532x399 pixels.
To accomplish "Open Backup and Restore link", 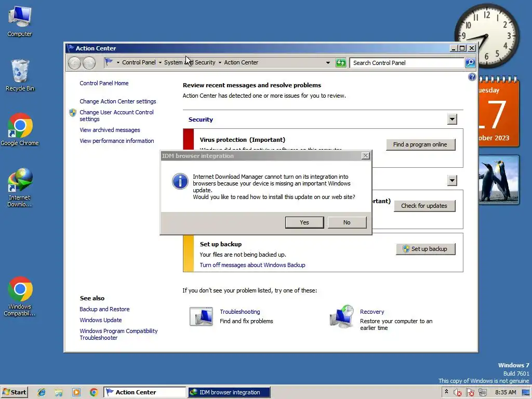I will (104, 309).
